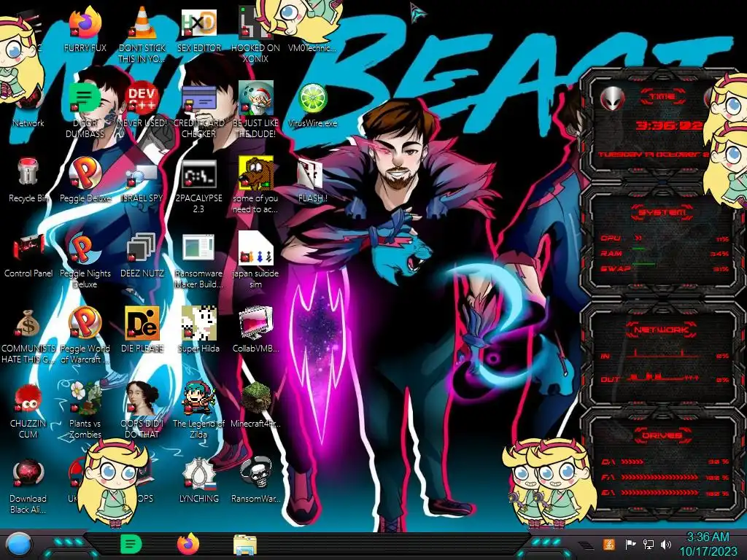Viewport: 747px width, 560px height.
Task: Launch the HOOKED ON XONIX game shortcut
Action: (255, 24)
